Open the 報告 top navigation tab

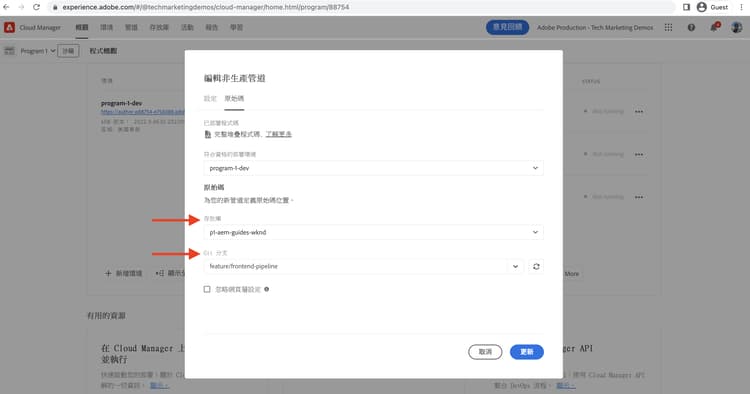point(212,27)
